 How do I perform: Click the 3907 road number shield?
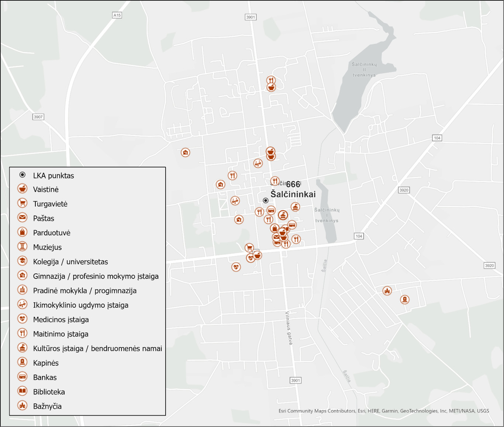[38, 117]
